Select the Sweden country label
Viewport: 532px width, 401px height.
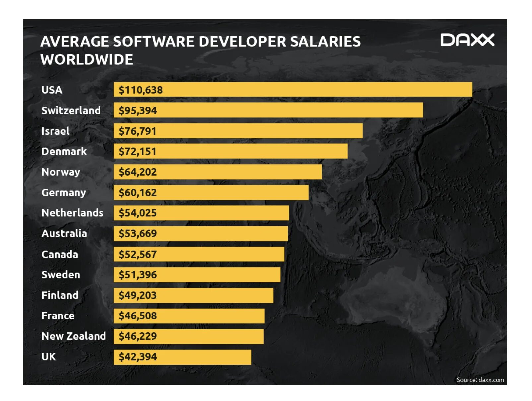(x=61, y=275)
